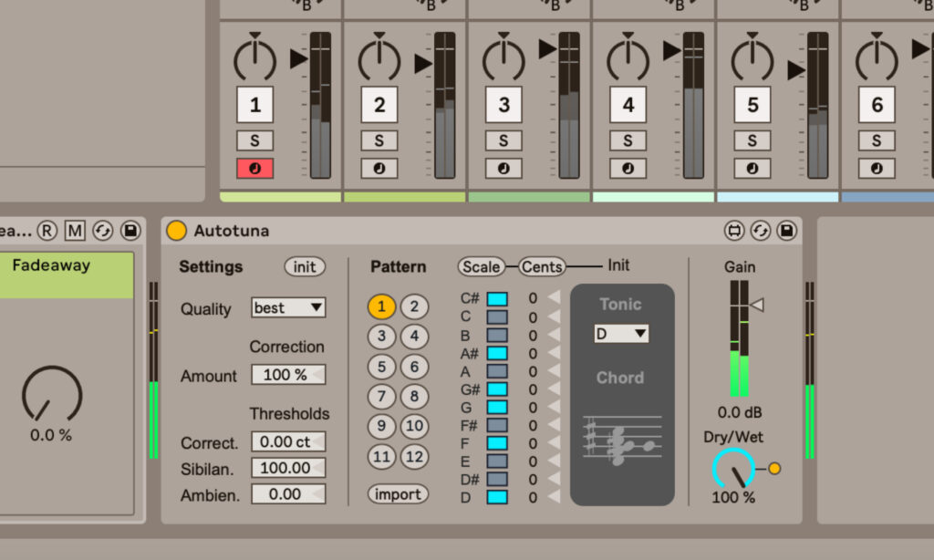
Task: Open the Quality dropdown
Action: [288, 308]
